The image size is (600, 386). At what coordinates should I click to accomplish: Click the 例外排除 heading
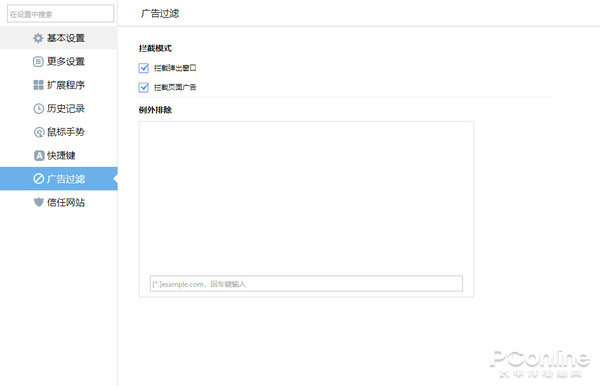155,110
